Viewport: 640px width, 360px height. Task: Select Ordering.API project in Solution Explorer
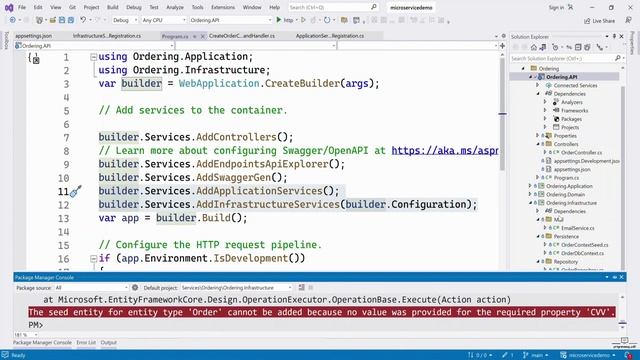561,77
